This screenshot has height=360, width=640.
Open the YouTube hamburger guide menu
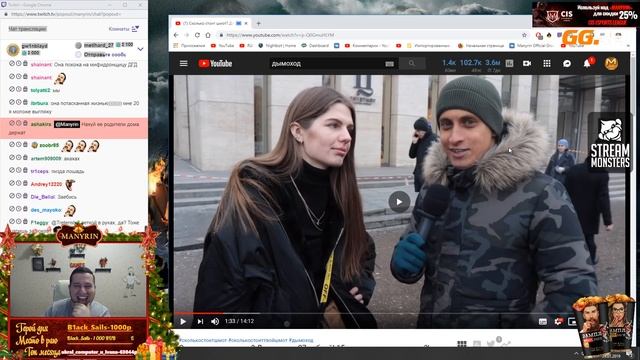pyautogui.click(x=184, y=63)
